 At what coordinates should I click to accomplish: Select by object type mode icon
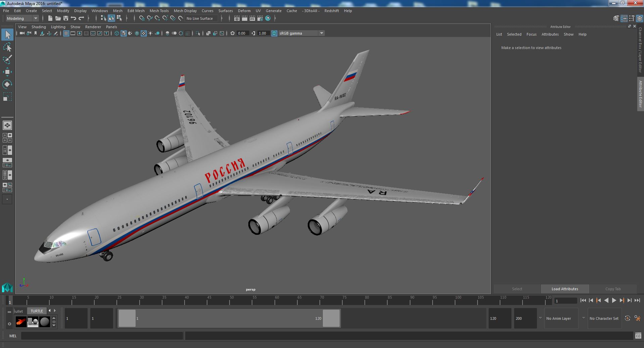click(x=111, y=18)
